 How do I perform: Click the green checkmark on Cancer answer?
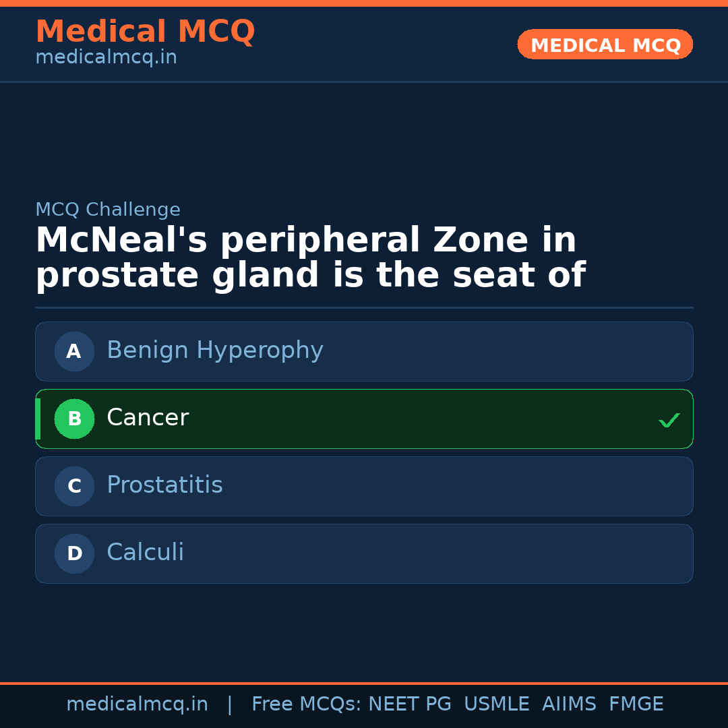click(x=669, y=420)
